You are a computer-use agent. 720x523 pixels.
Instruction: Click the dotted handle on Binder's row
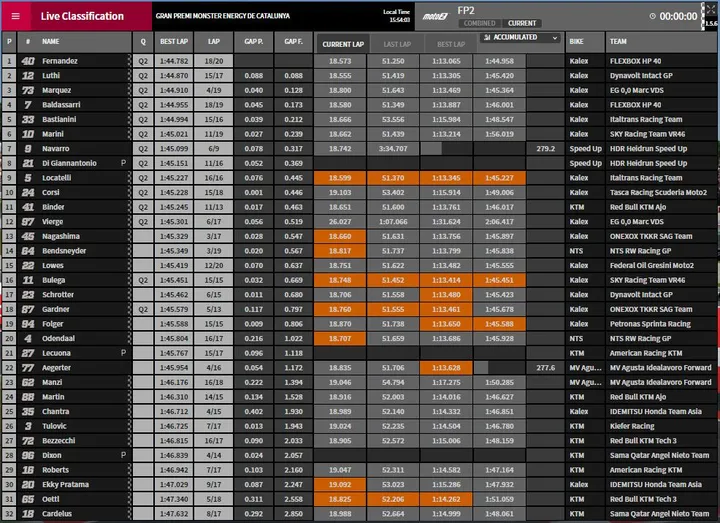tap(129, 207)
